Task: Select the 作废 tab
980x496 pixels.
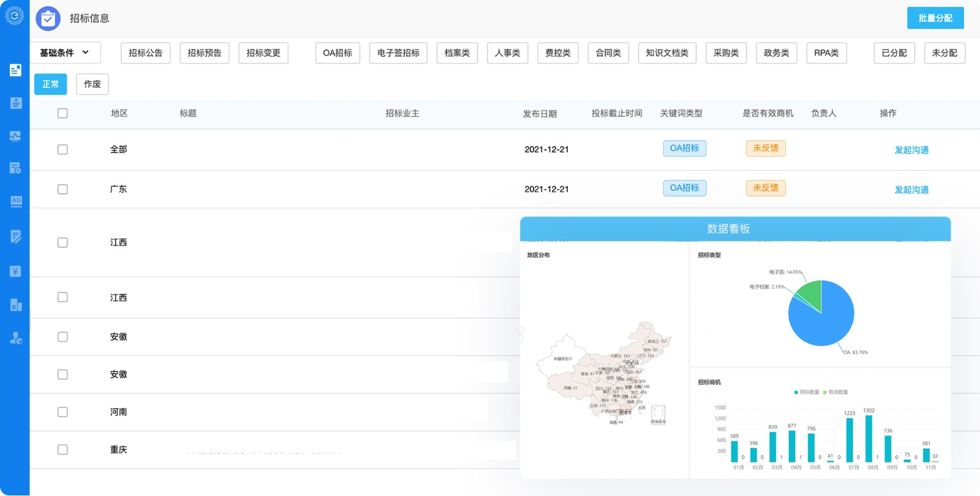Action: click(92, 84)
